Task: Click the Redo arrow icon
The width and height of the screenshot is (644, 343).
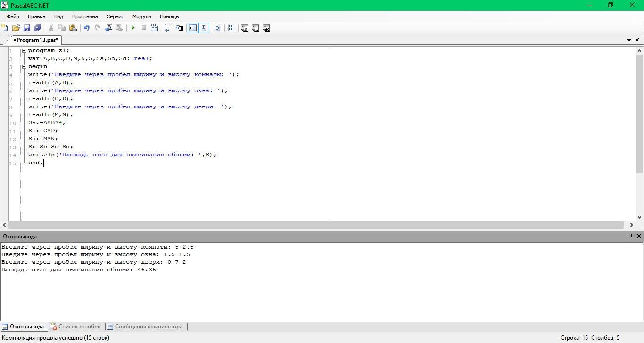Action: 98,28
